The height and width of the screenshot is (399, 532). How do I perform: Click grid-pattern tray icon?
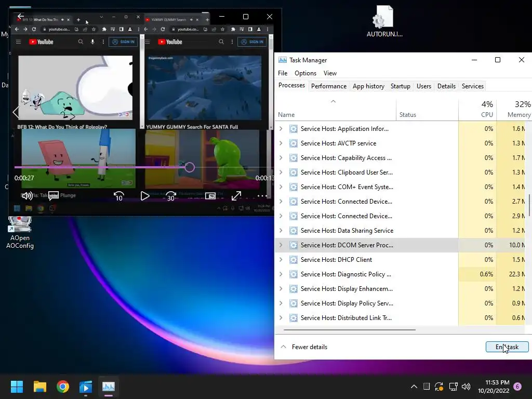427,387
